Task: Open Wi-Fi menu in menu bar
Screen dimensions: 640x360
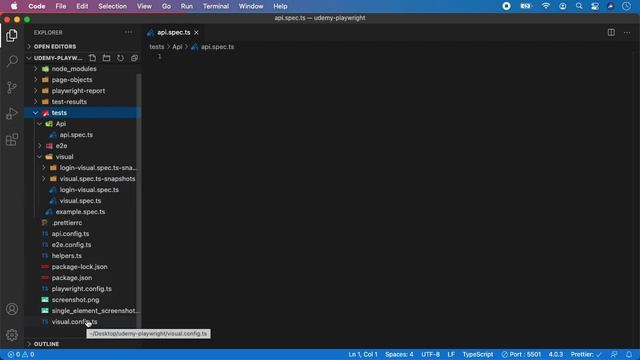Action: pyautogui.click(x=546, y=6)
